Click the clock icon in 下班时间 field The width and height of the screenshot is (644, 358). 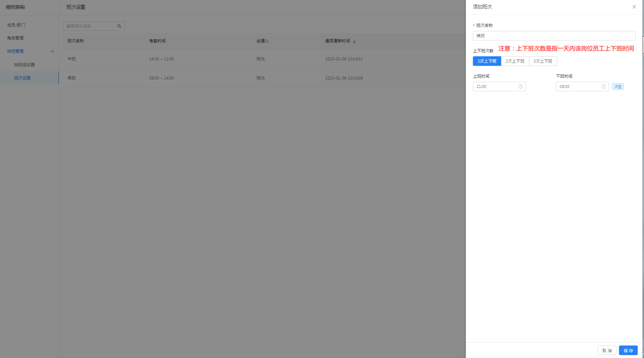click(604, 87)
